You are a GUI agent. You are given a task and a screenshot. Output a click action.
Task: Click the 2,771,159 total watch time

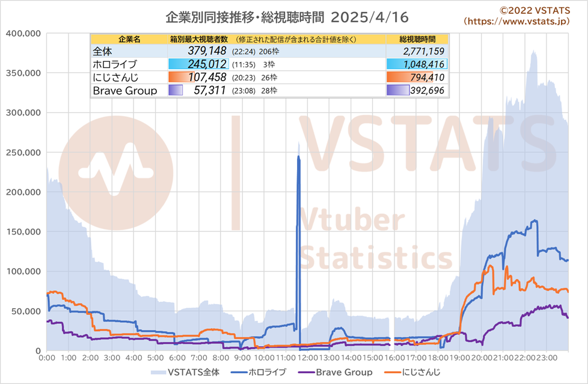423,51
